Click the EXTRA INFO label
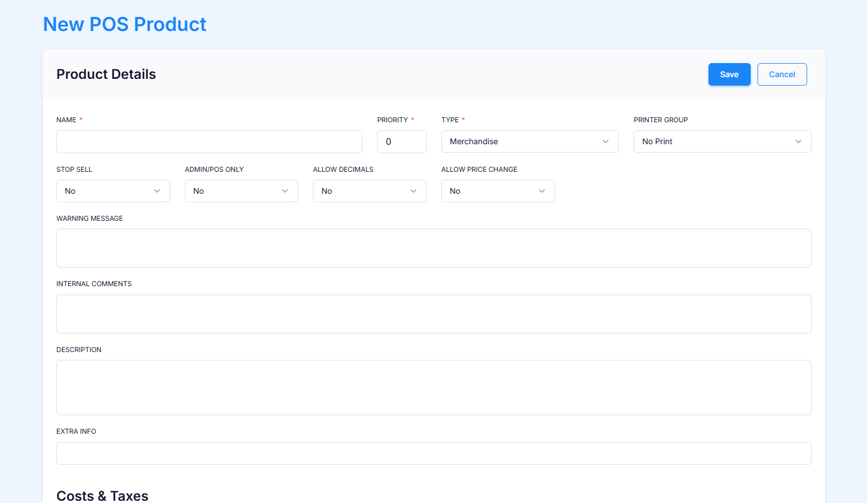 tap(76, 431)
